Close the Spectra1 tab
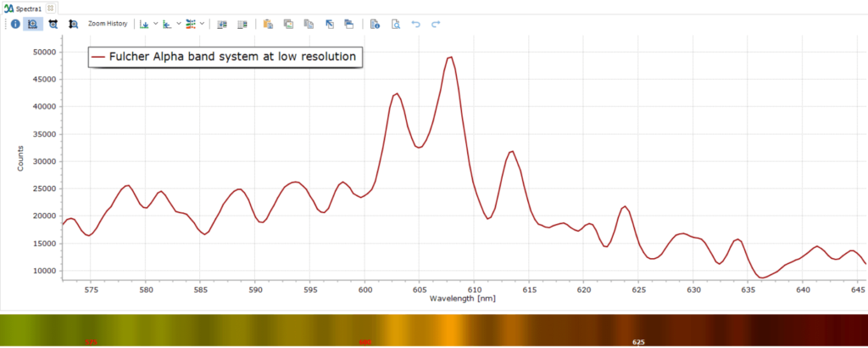 coord(50,8)
